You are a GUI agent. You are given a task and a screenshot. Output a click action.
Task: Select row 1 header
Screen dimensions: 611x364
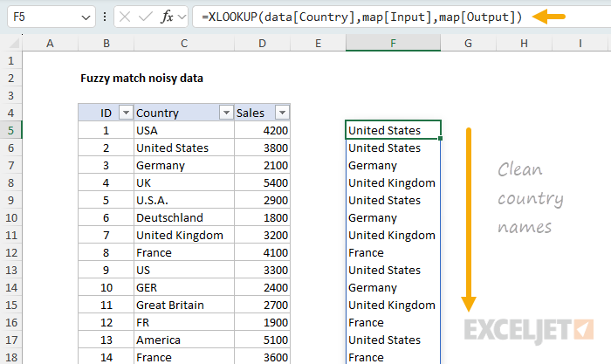point(10,60)
